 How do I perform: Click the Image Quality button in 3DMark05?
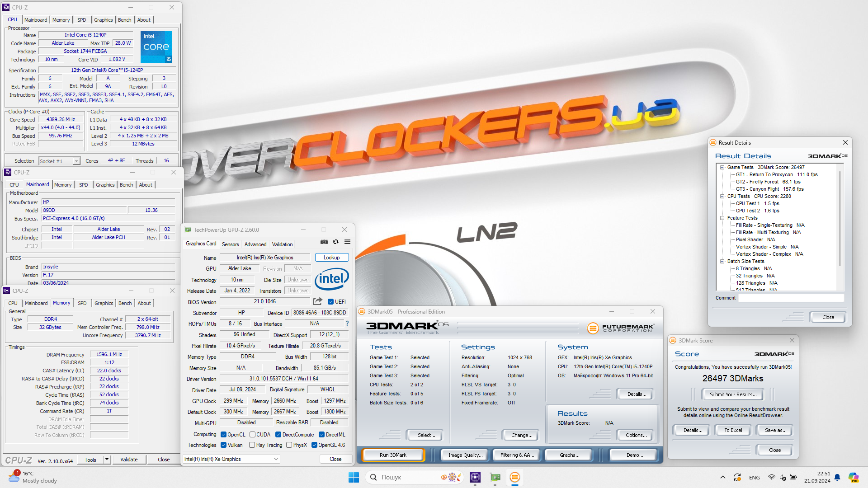pos(465,455)
